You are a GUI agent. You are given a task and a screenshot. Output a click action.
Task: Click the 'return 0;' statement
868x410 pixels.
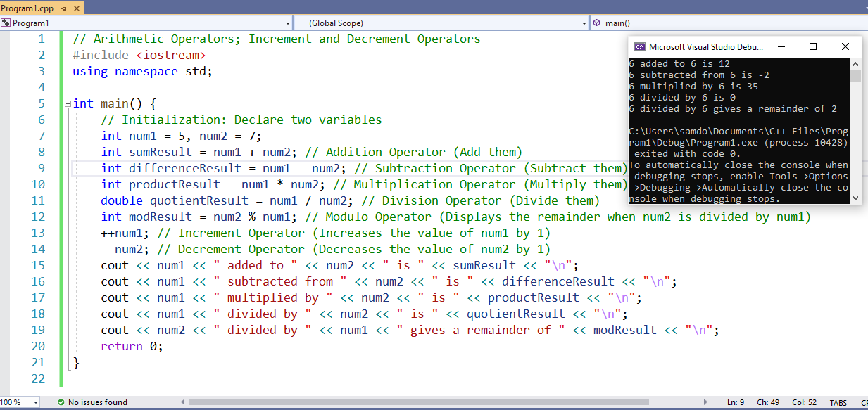[132, 346]
